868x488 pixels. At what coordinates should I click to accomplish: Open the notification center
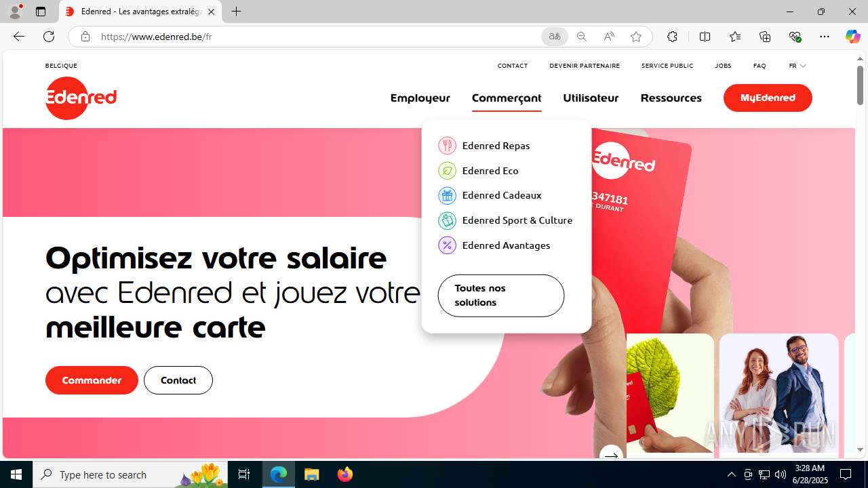[x=846, y=474]
